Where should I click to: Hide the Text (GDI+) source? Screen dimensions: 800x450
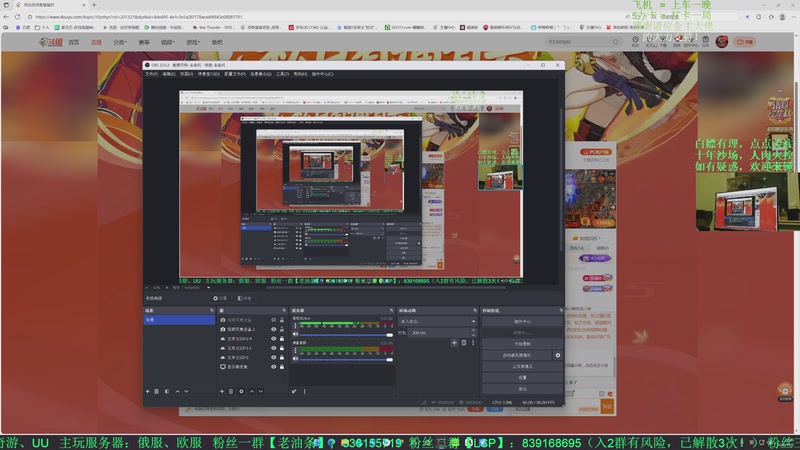click(273, 357)
